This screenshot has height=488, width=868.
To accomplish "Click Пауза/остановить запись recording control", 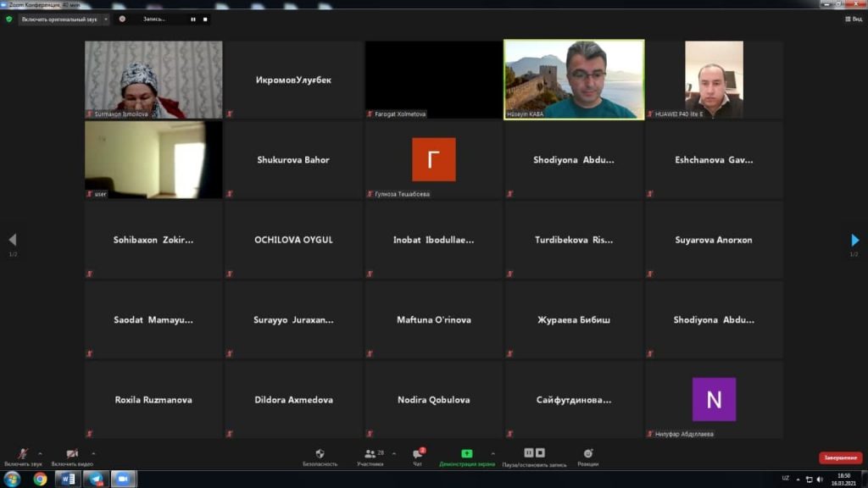I will coord(534,456).
